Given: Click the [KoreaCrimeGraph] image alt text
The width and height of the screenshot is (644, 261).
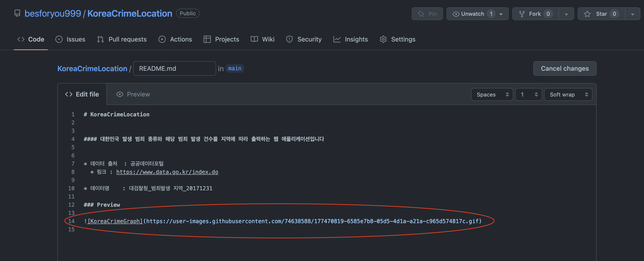Looking at the screenshot, I should (115, 221).
